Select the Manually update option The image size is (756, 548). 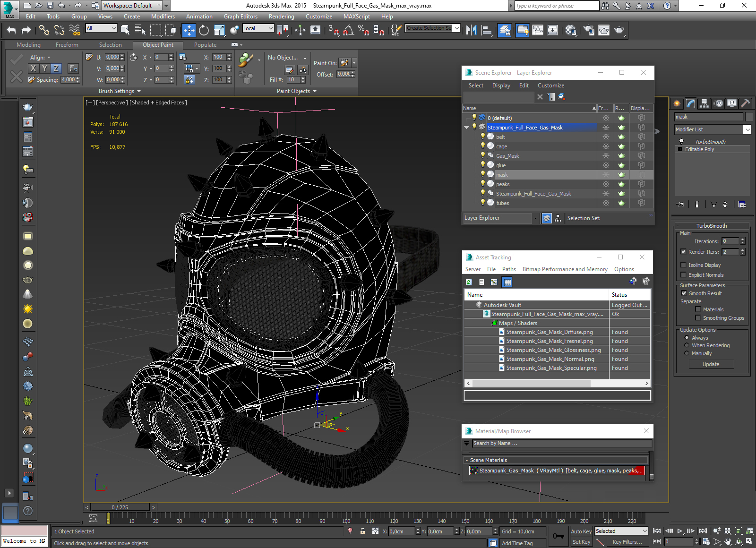(687, 353)
